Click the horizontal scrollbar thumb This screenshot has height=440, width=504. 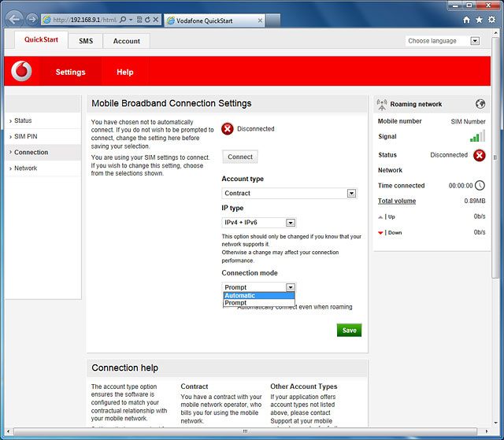click(245, 431)
